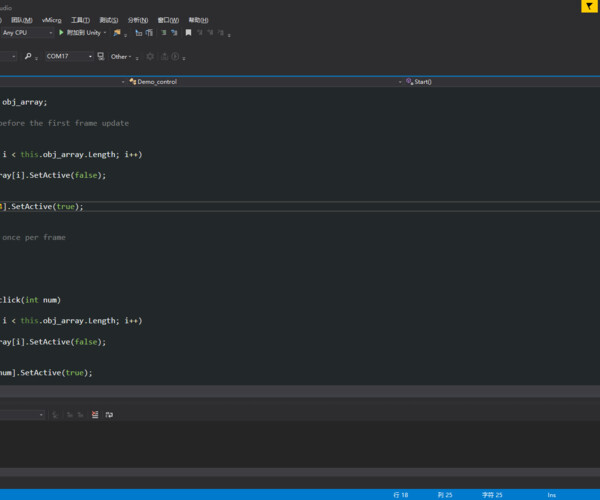Open the 团队(M) menu
Screen dimensions: 600x500
click(x=21, y=20)
